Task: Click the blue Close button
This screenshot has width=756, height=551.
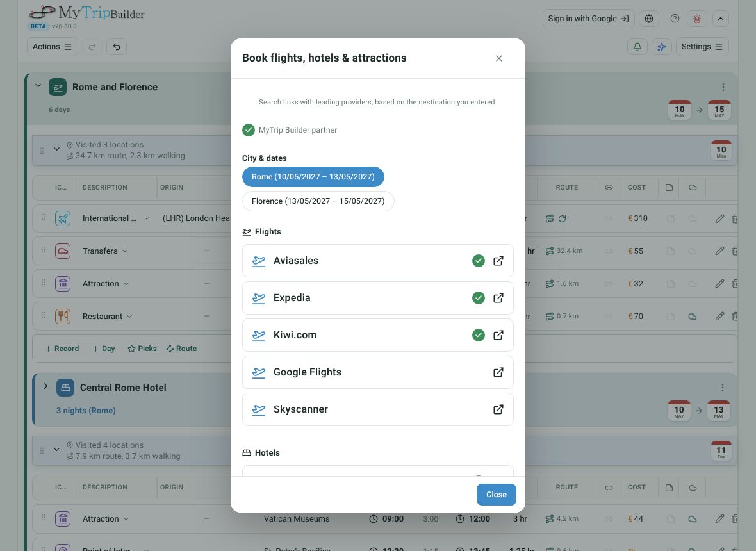Action: (496, 495)
